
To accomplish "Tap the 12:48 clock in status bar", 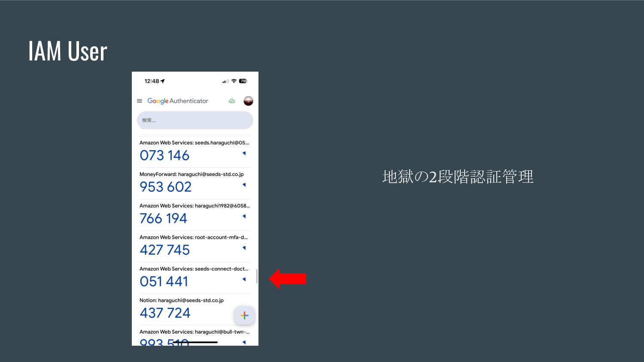I will (x=152, y=81).
